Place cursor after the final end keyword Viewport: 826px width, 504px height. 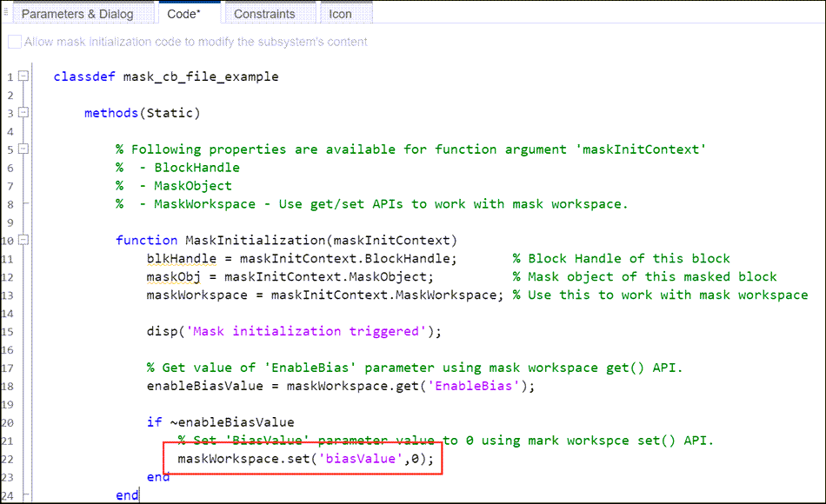click(140, 494)
